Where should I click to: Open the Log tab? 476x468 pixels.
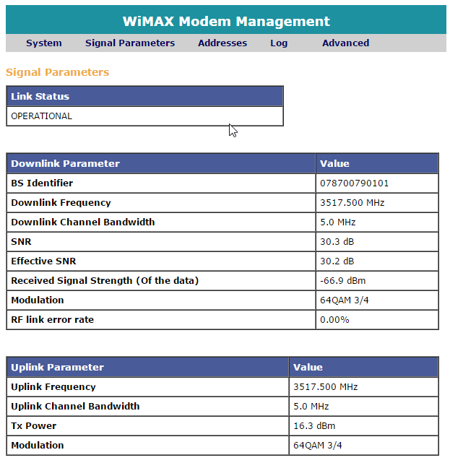pos(279,43)
